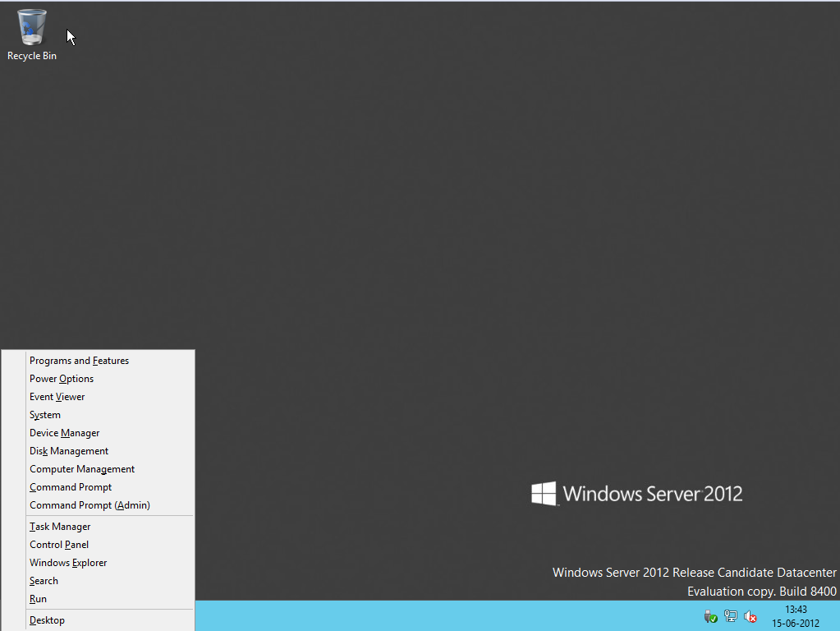Choose Search in the context menu

click(44, 581)
